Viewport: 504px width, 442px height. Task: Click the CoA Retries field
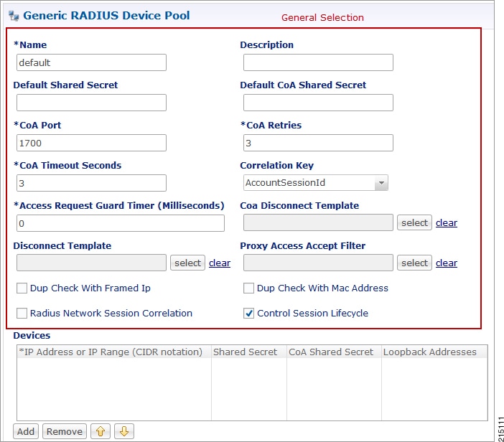[318, 143]
